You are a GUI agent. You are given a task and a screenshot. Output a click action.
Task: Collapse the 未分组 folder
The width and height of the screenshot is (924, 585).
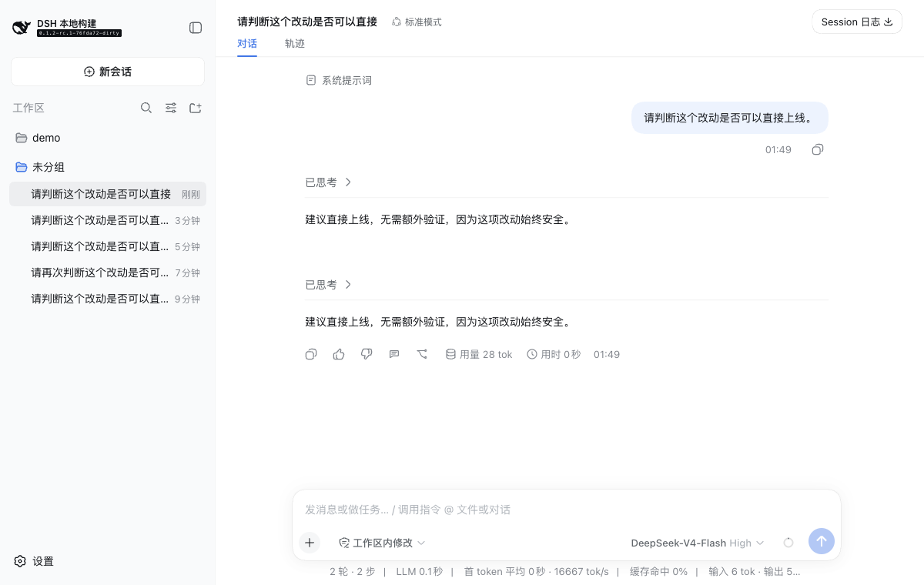click(x=108, y=167)
